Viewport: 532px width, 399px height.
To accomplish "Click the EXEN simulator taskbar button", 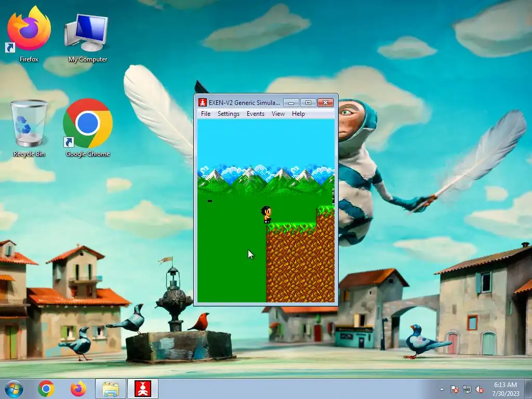I will coord(143,389).
